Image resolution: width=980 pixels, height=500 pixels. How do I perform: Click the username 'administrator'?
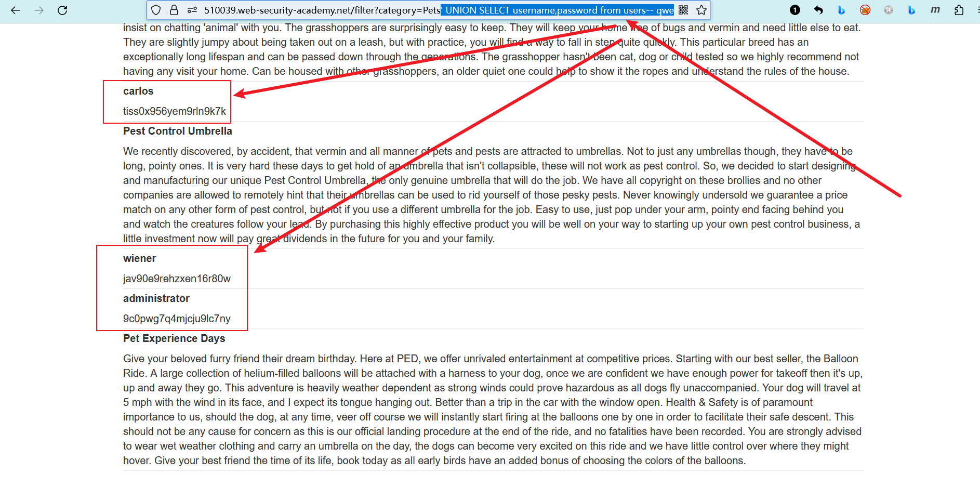coord(156,298)
